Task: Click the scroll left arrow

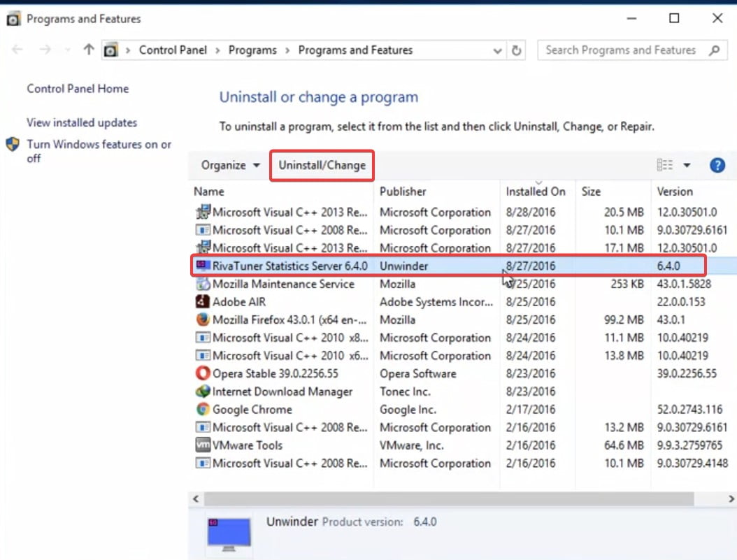Action: (x=196, y=499)
